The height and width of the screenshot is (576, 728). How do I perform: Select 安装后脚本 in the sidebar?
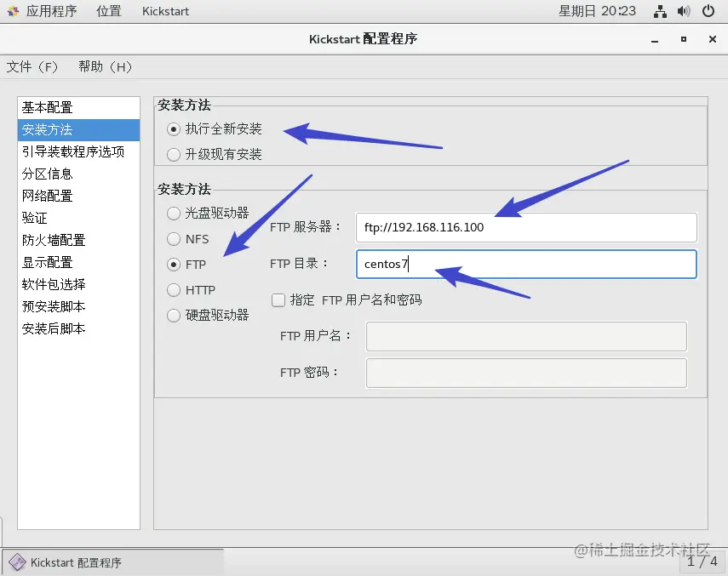[78, 328]
